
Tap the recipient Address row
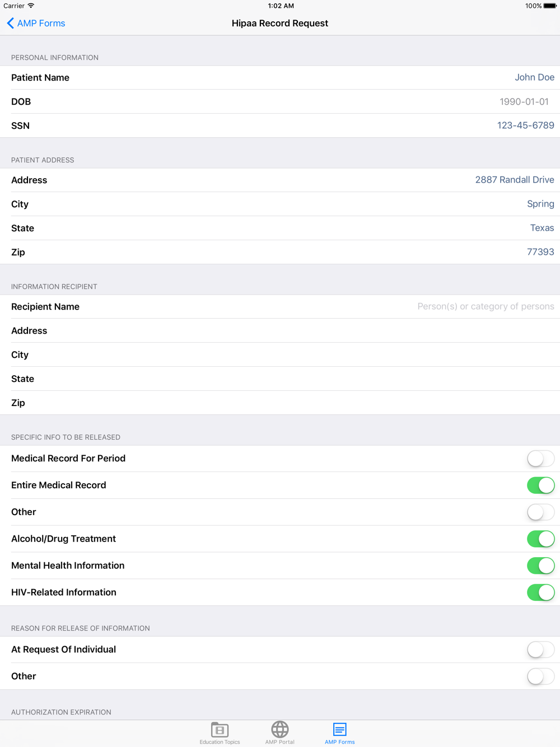click(x=280, y=330)
